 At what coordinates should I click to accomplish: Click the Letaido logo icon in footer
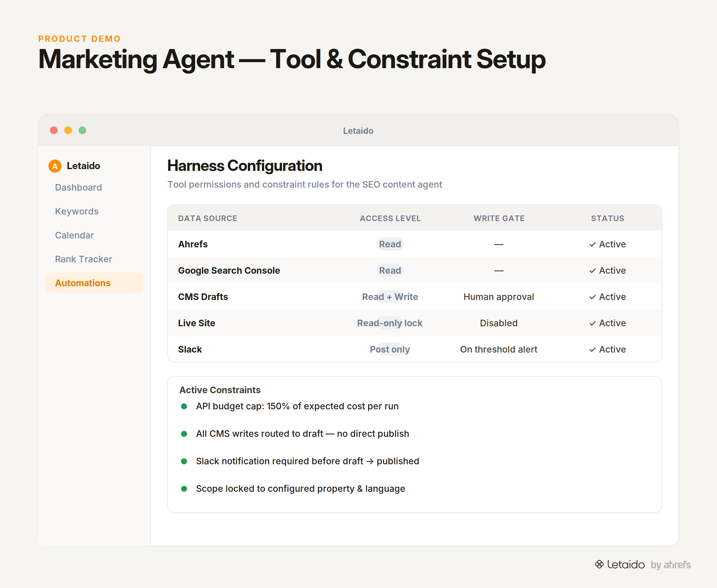pyautogui.click(x=599, y=564)
